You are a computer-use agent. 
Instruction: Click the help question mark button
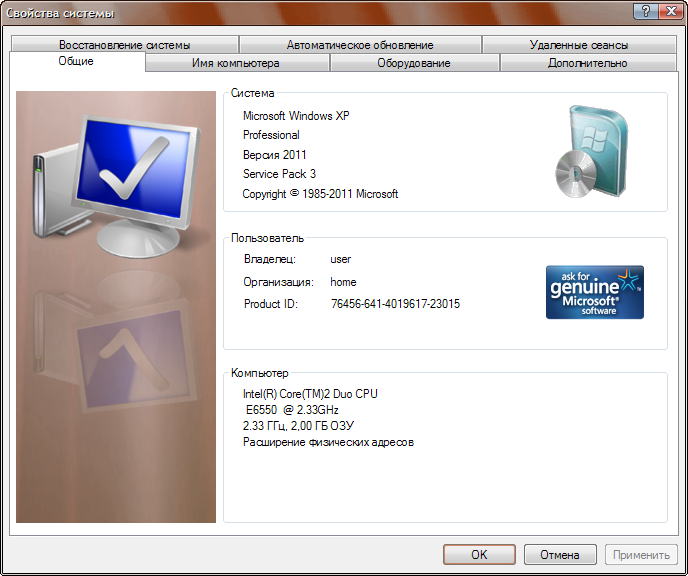pos(646,11)
